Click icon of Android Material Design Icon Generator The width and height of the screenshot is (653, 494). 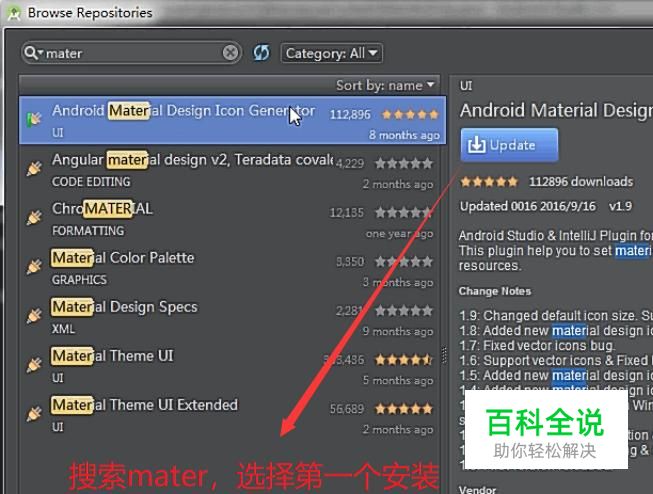[x=34, y=120]
